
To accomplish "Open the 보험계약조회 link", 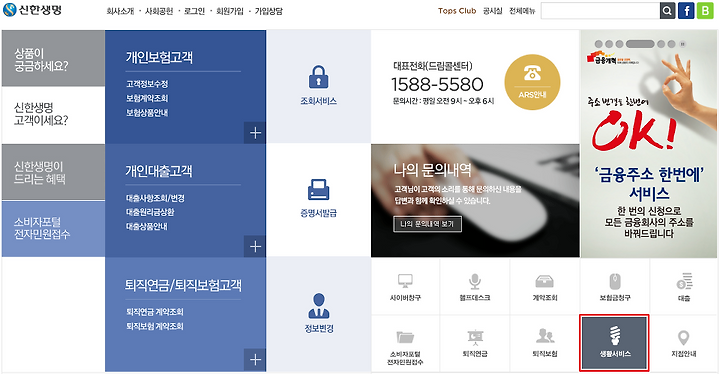I will click(x=147, y=98).
